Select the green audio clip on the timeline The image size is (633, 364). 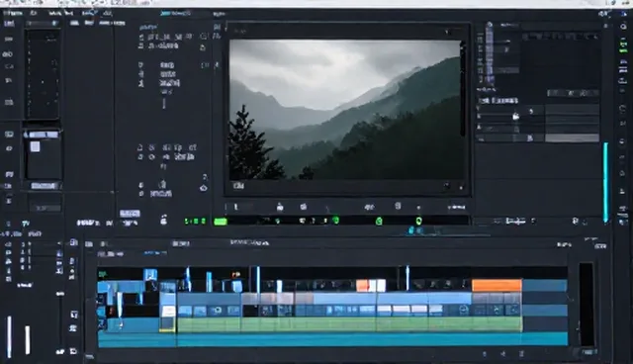[x=349, y=324]
